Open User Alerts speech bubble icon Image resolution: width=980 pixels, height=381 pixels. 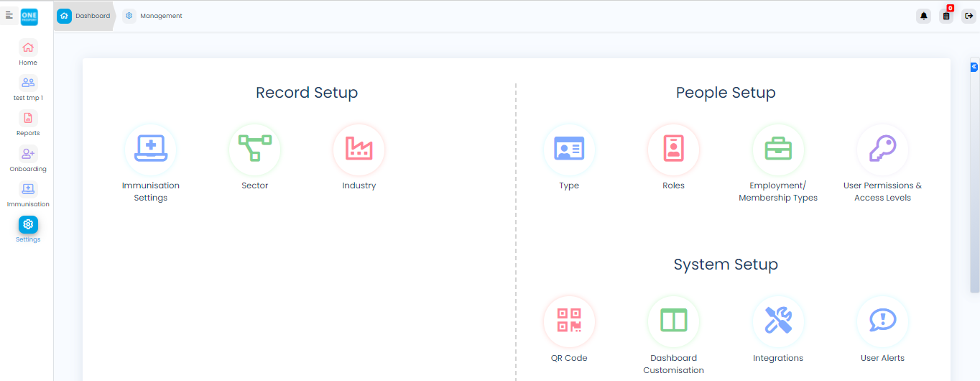pos(882,321)
